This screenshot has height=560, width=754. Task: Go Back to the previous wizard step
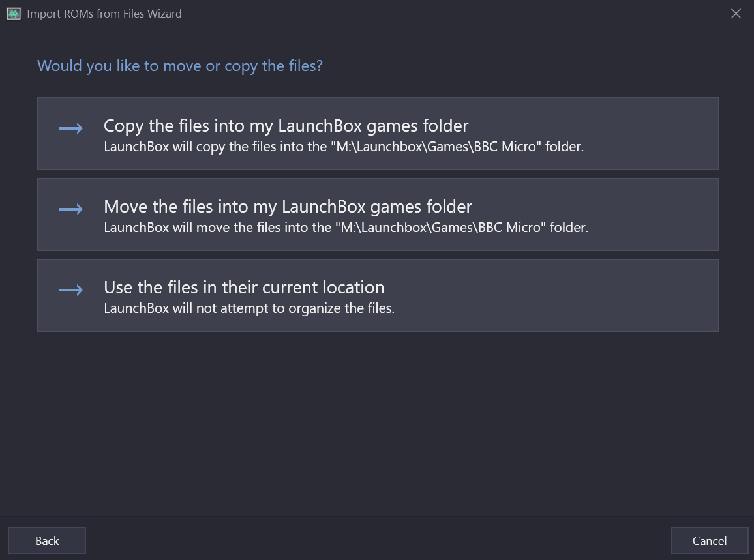tap(47, 540)
